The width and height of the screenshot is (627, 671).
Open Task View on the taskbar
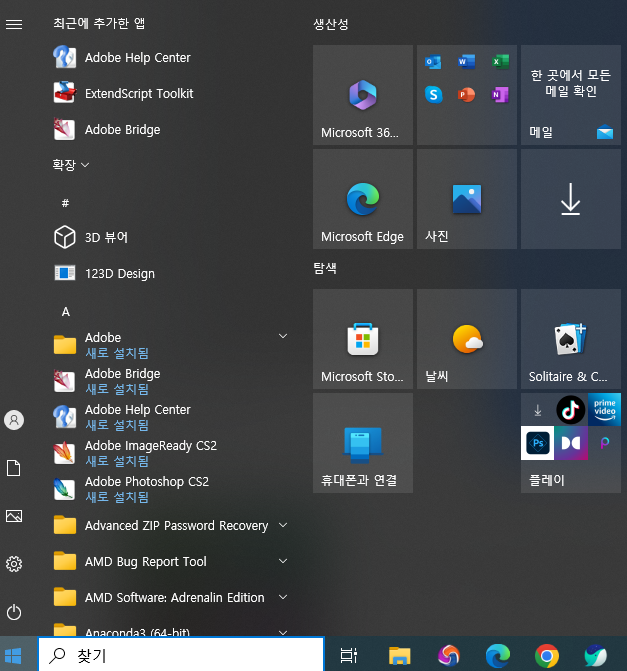(348, 655)
